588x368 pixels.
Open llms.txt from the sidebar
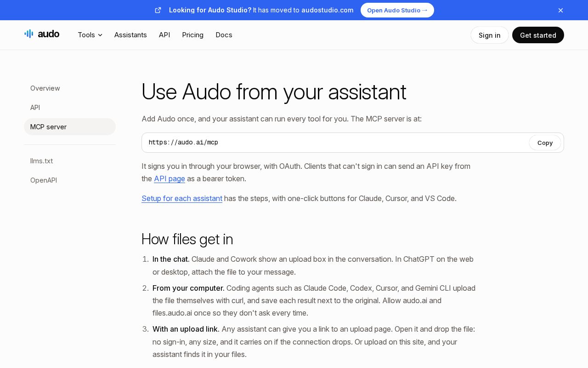[70, 161]
